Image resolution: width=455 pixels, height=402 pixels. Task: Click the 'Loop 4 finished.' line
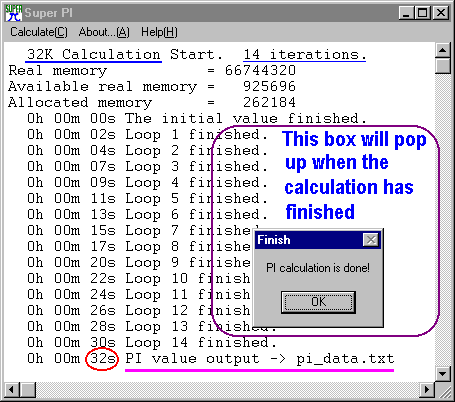click(147, 182)
